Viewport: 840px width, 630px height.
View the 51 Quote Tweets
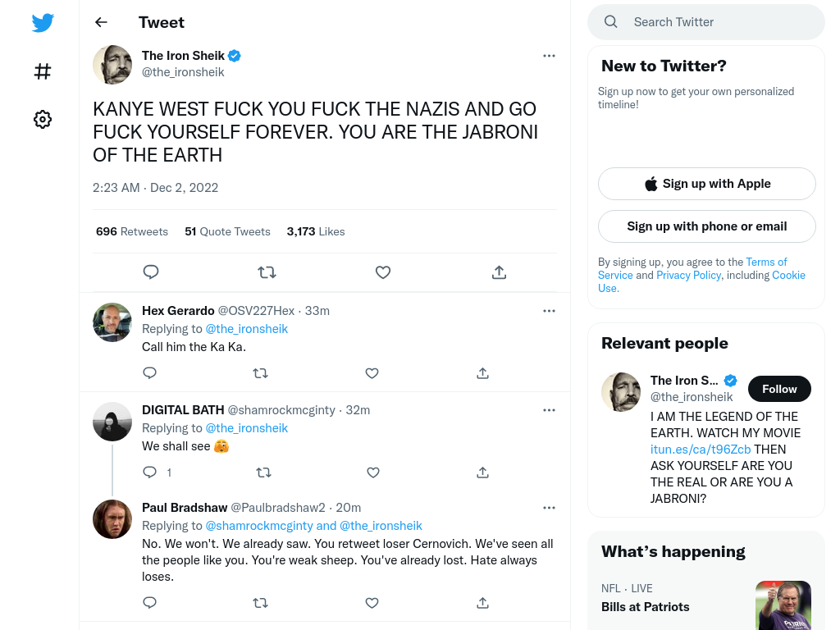click(x=227, y=231)
